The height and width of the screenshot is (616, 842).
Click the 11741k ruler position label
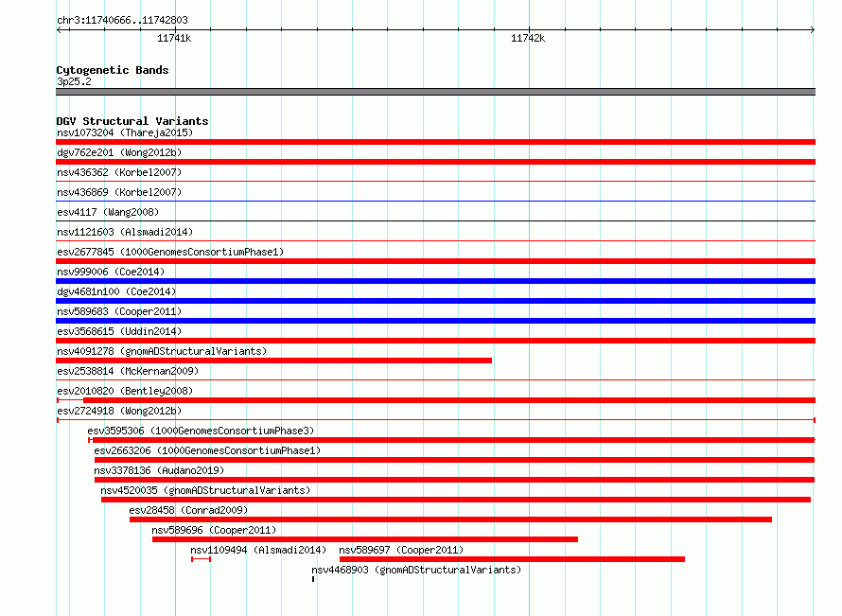point(174,38)
